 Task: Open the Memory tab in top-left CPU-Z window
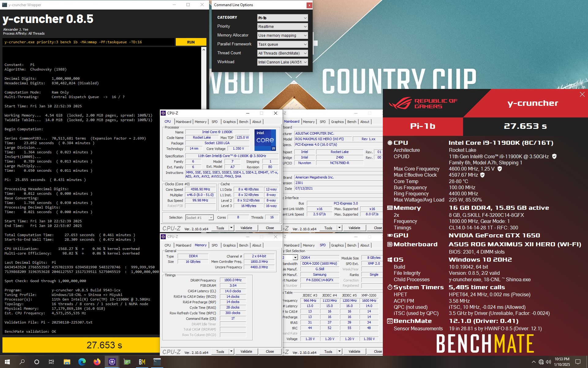[x=201, y=122]
